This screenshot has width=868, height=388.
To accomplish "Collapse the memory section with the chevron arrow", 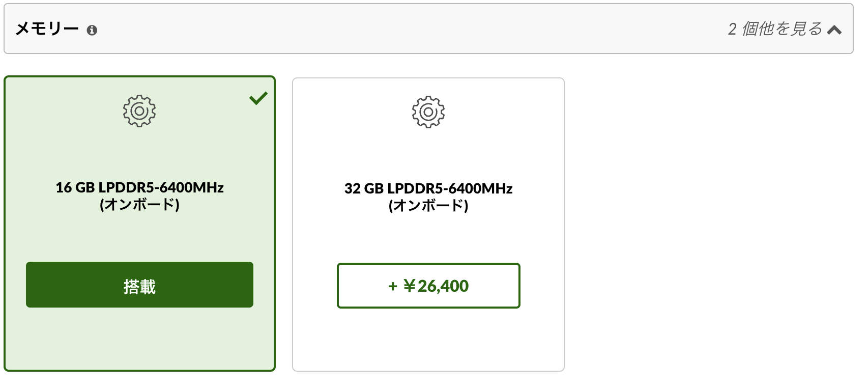I will coord(834,30).
